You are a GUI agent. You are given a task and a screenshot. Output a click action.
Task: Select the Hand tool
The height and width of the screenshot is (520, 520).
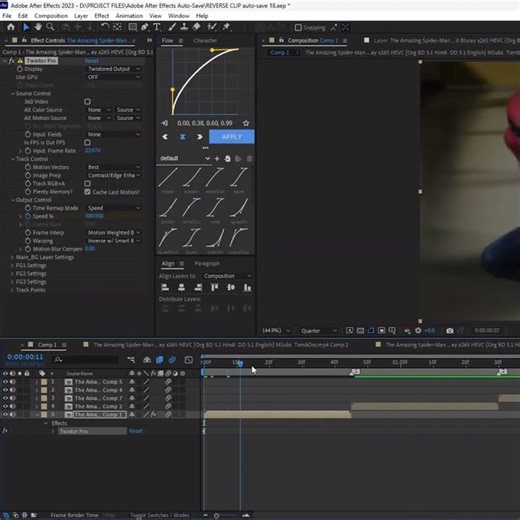38,27
